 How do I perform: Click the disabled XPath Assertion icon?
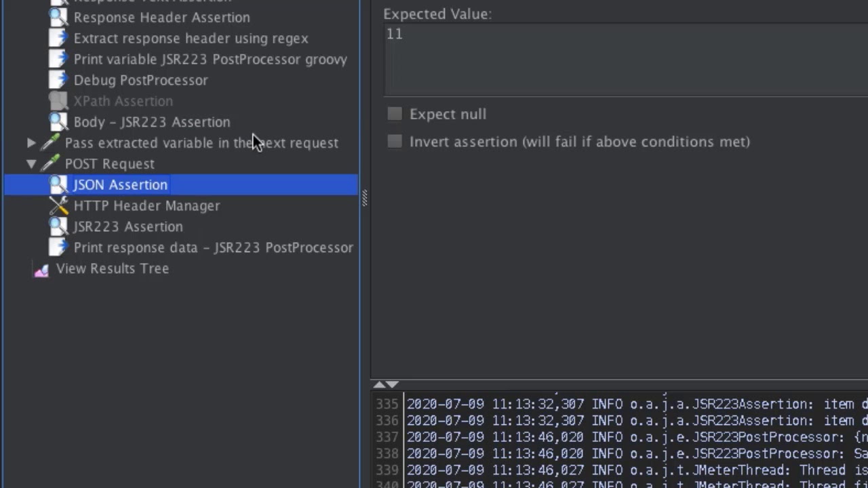[58, 102]
